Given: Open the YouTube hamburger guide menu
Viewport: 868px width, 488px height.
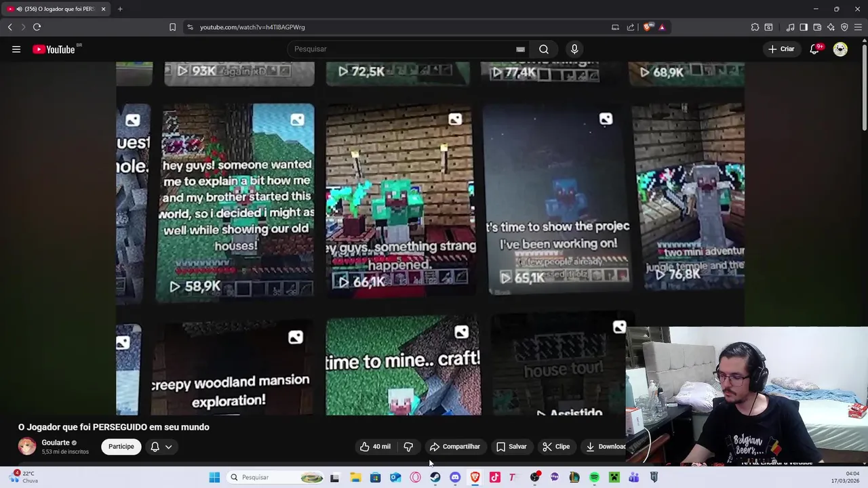Looking at the screenshot, I should click(x=16, y=49).
